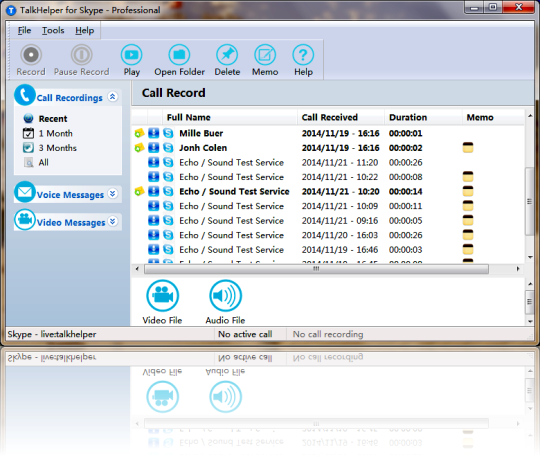Click star icon on 10:20 Echo call

pyautogui.click(x=139, y=191)
